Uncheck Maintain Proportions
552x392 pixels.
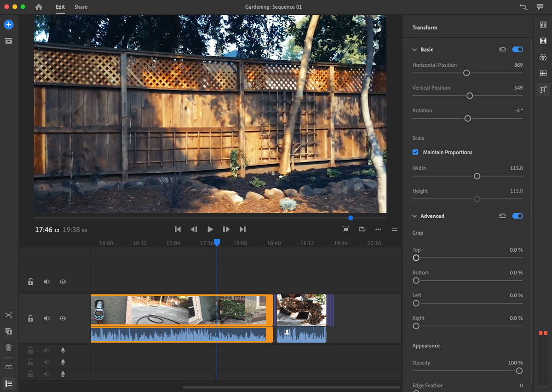415,152
